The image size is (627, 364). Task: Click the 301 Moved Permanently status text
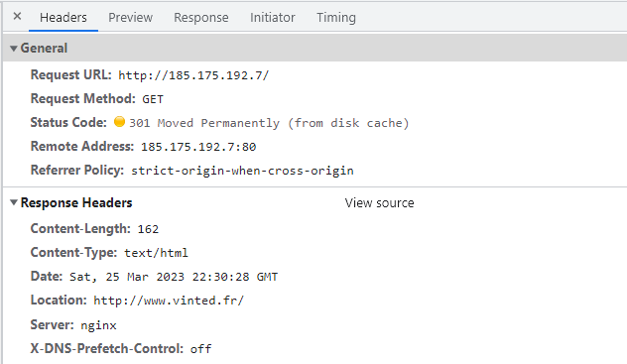coord(204,123)
